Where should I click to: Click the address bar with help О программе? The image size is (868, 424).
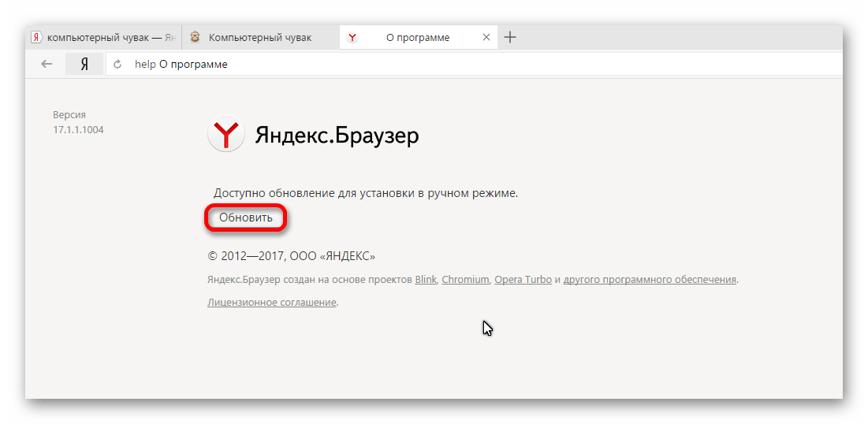tap(476, 64)
